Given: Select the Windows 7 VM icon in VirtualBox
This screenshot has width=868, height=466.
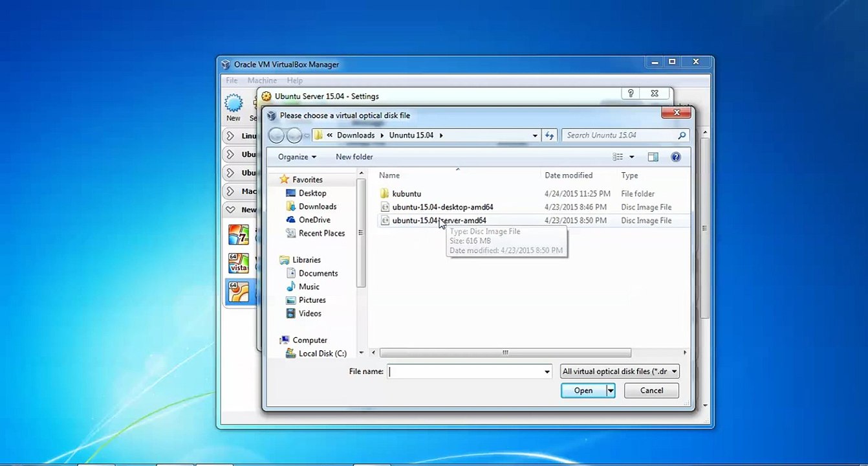Looking at the screenshot, I should coord(239,234).
